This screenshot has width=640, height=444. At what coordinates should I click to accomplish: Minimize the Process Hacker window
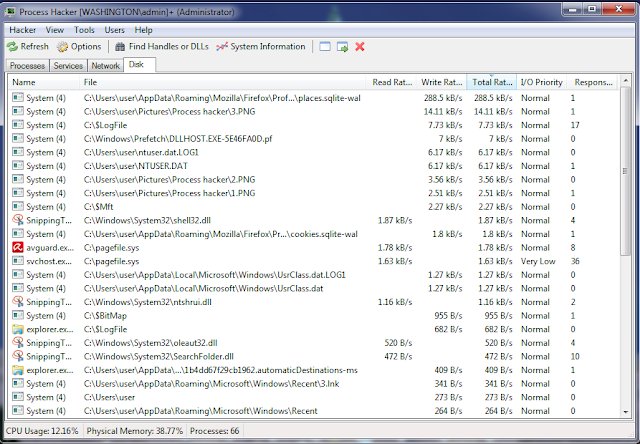tap(573, 9)
